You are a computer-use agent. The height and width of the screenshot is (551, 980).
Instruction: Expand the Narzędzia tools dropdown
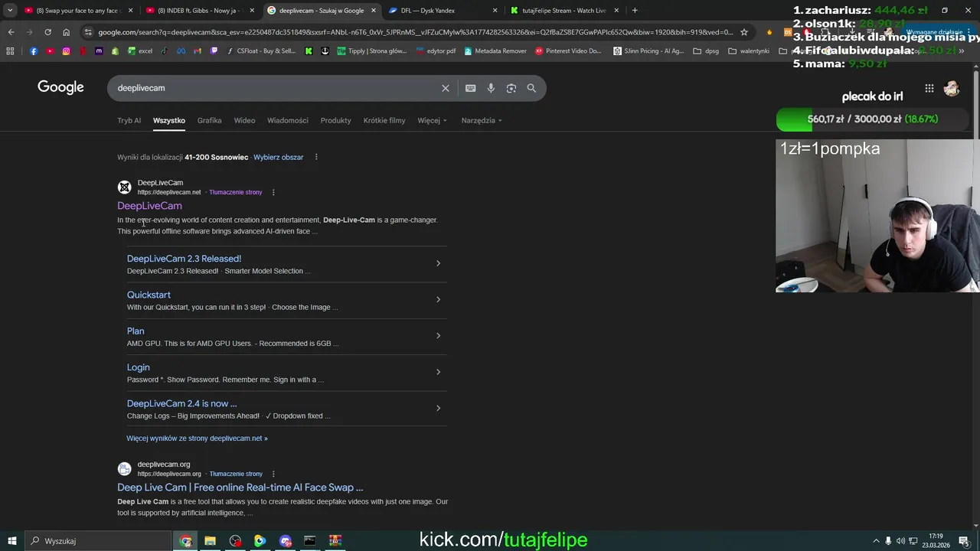coord(482,120)
